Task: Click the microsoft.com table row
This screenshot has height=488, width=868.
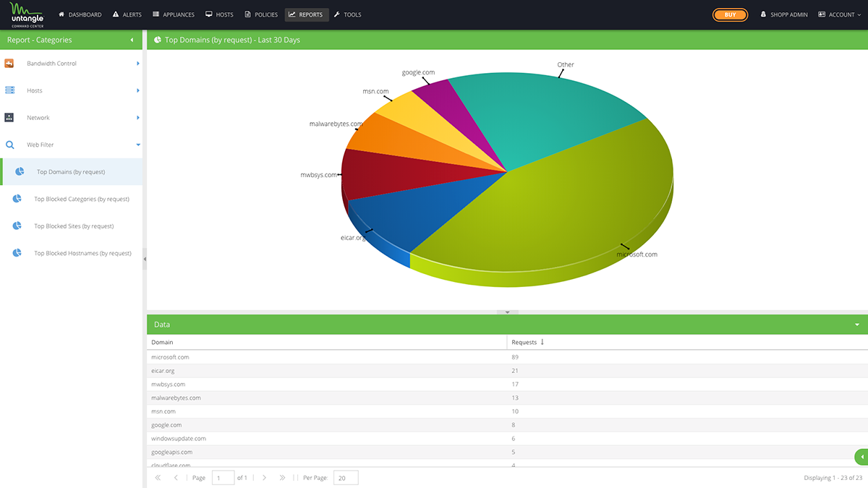Action: click(507, 357)
